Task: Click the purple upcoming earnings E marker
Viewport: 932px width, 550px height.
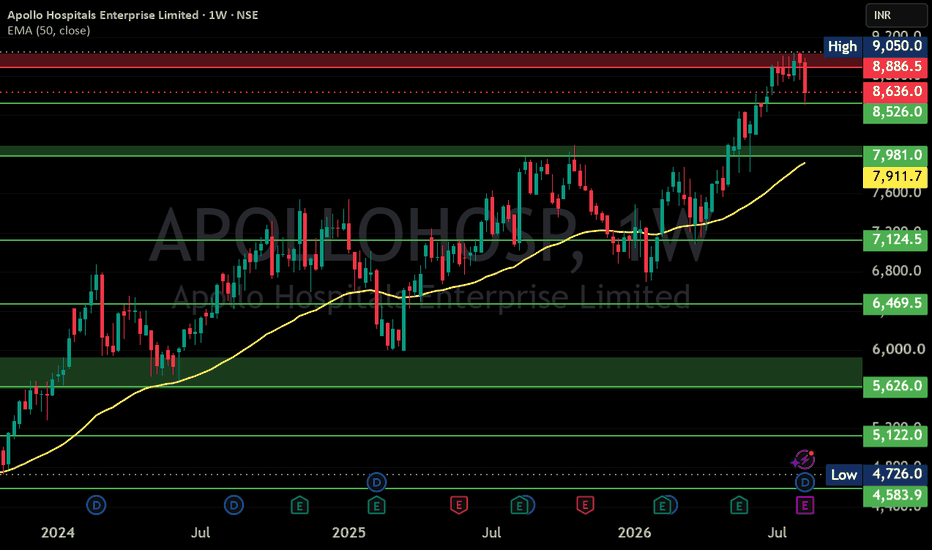Action: click(805, 506)
